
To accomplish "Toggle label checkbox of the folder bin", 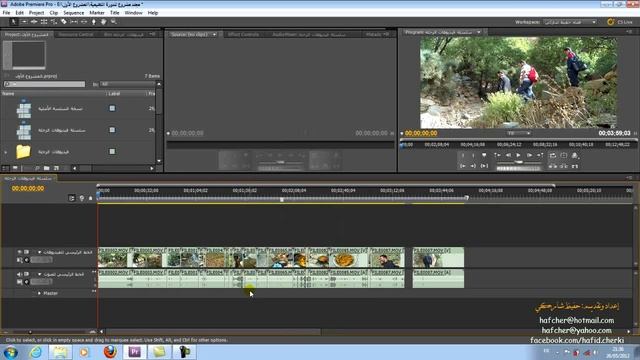I will coord(112,151).
